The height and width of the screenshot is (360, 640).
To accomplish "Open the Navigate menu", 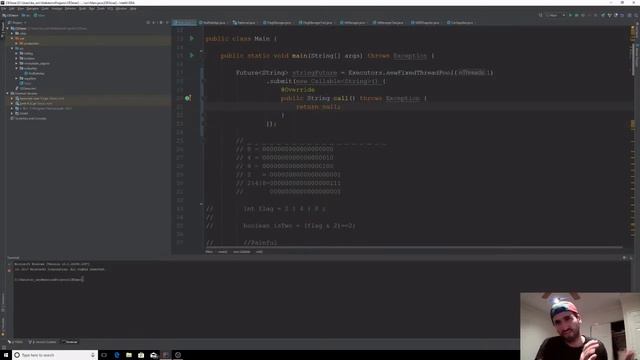I will [x=32, y=9].
